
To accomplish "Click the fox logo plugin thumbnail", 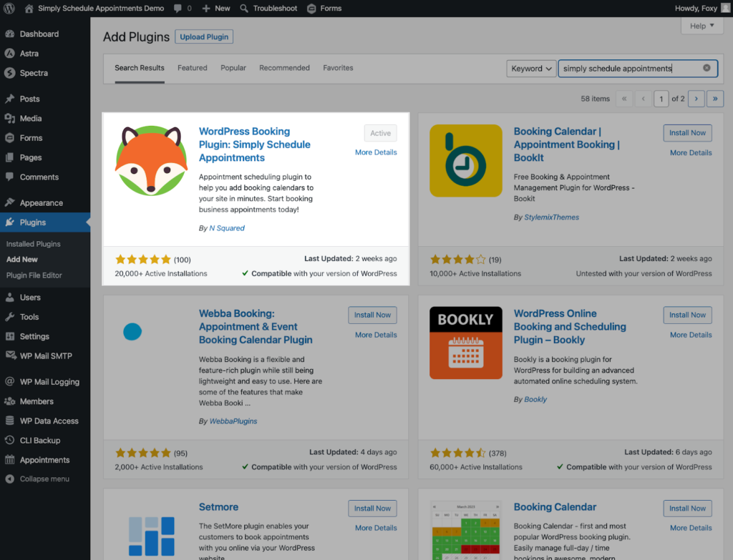I will point(151,161).
